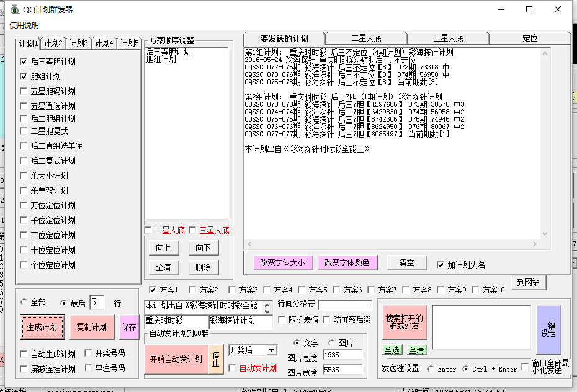Enable the 五星胆码计划 checkbox
The height and width of the screenshot is (392, 577).
tap(24, 91)
